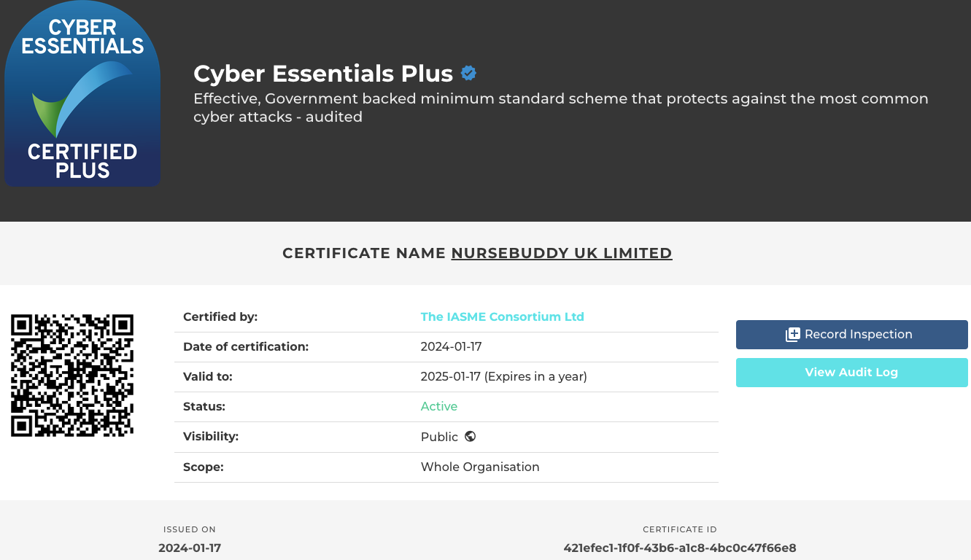Screen dimensions: 971x560
Task: Click the Date of certification value
Action: tap(452, 346)
